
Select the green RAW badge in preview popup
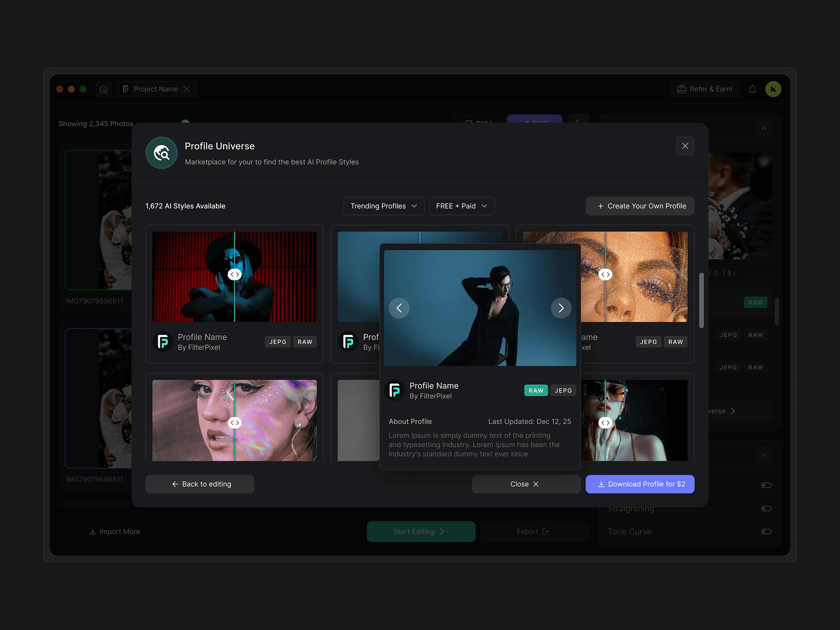tap(536, 391)
